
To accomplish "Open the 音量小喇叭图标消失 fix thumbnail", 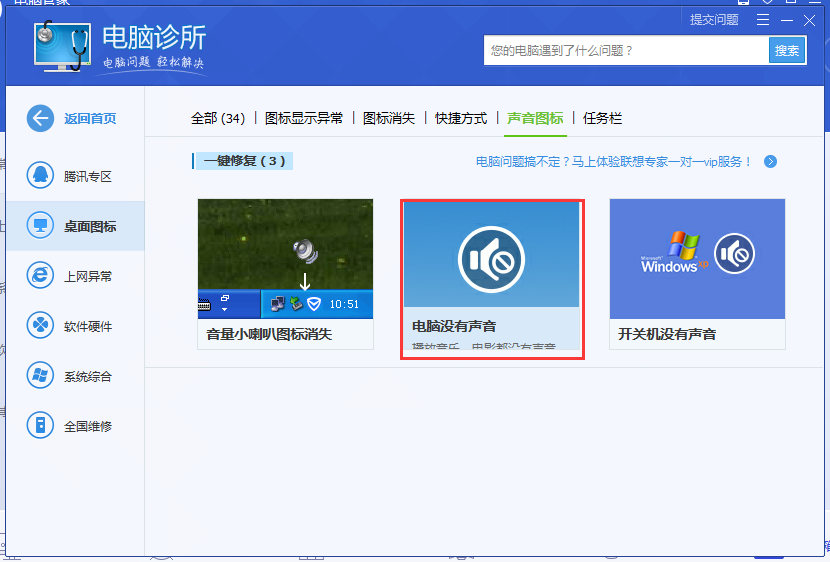I will click(285, 259).
